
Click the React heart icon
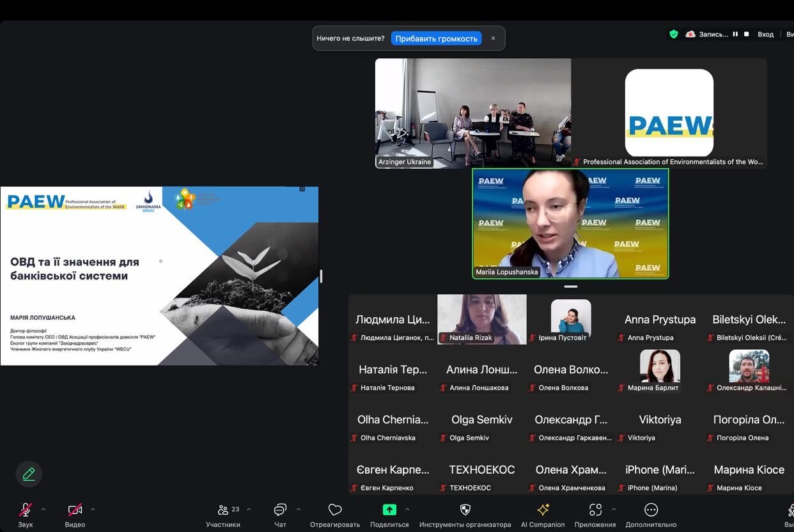click(x=335, y=510)
